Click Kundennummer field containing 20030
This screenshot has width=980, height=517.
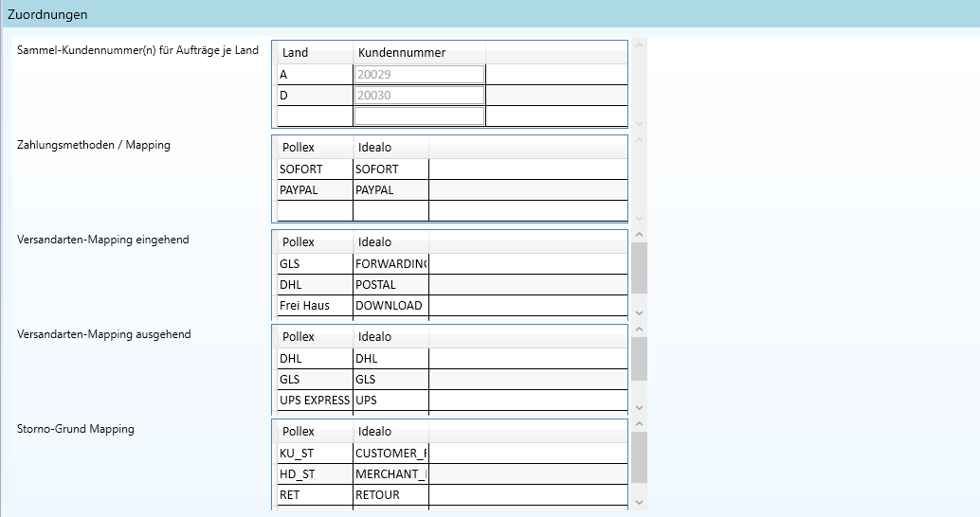click(x=419, y=96)
